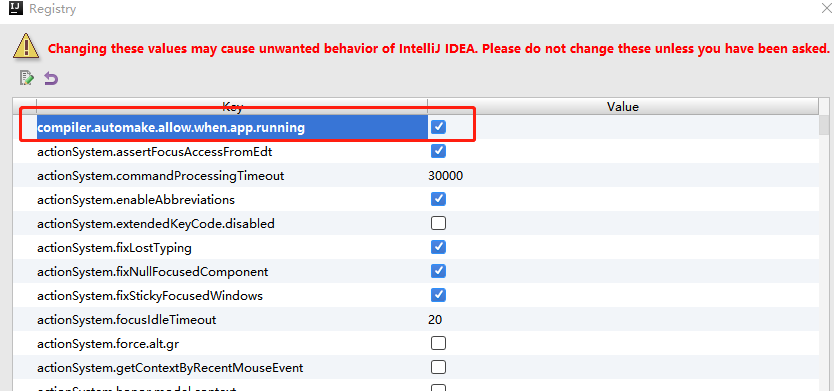Toggle actionSystem.enableAbbreviations checkbox
The height and width of the screenshot is (391, 834).
(438, 199)
